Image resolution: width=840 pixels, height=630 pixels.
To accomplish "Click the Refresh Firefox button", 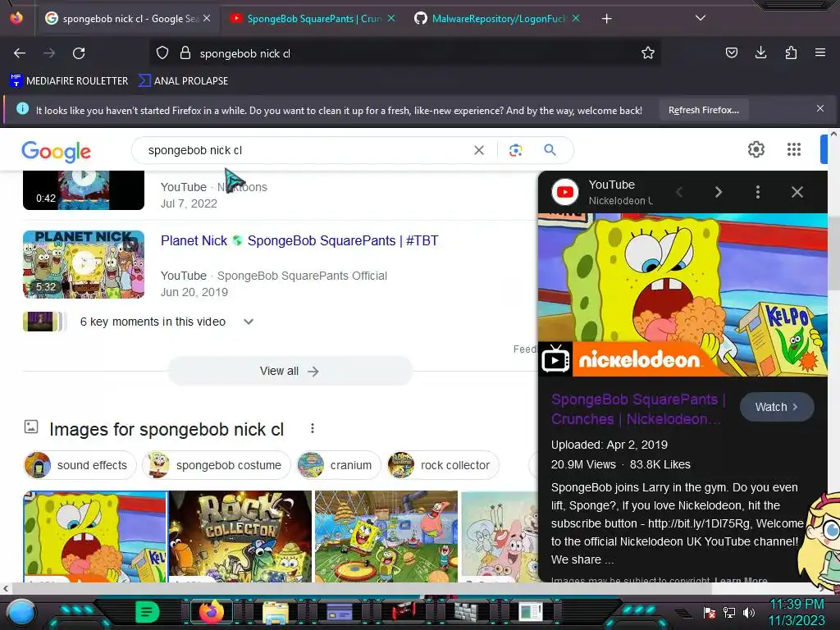I will click(x=703, y=110).
